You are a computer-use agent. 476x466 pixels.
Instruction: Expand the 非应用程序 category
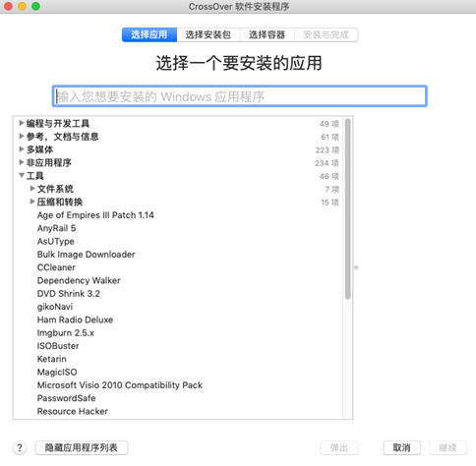point(22,162)
